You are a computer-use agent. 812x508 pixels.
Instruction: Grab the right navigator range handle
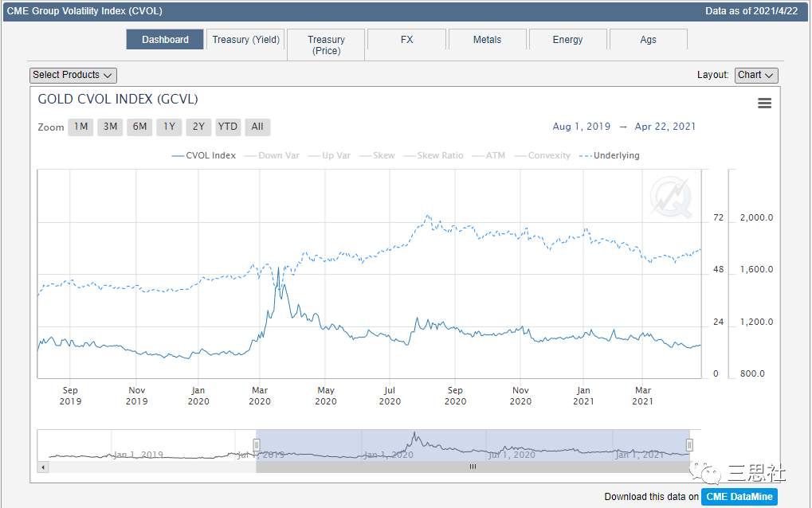click(689, 445)
